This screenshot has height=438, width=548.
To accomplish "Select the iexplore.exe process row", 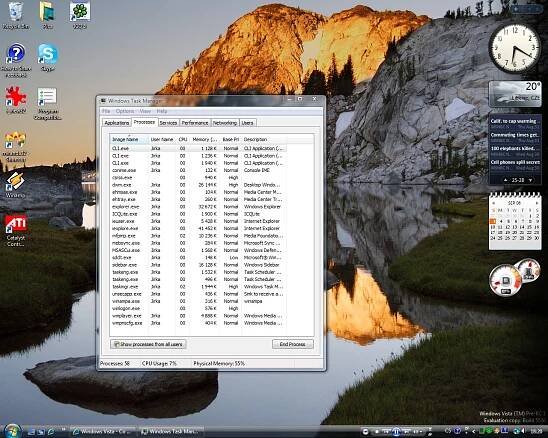I will pyautogui.click(x=199, y=228).
